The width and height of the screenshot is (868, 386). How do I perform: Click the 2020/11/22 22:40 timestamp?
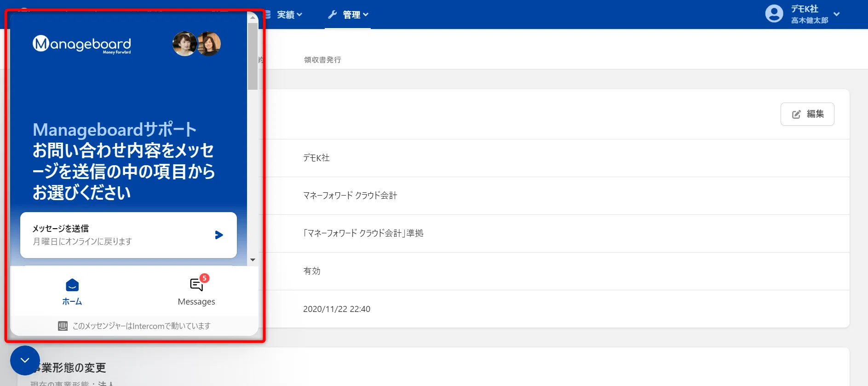tap(337, 309)
